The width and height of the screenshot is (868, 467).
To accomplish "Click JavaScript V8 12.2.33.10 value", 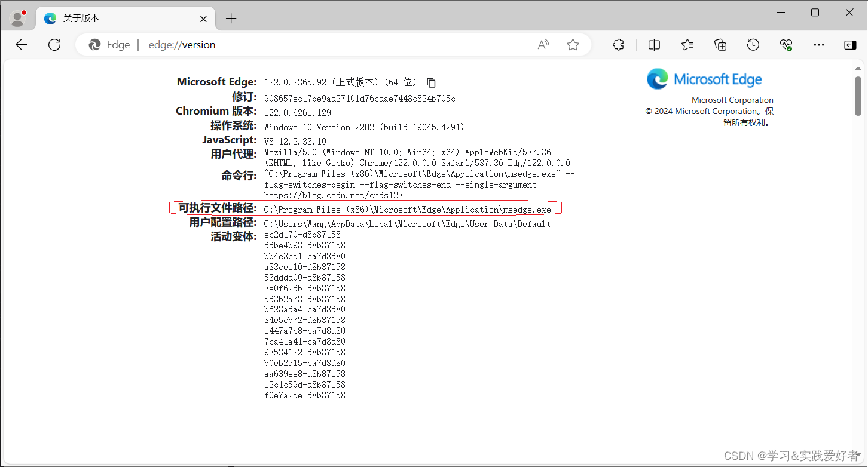I will click(x=295, y=142).
